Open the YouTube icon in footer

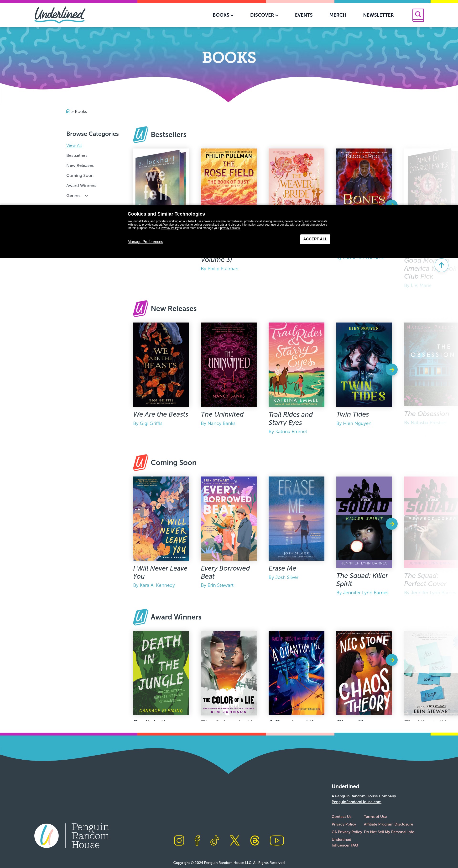[x=277, y=840]
